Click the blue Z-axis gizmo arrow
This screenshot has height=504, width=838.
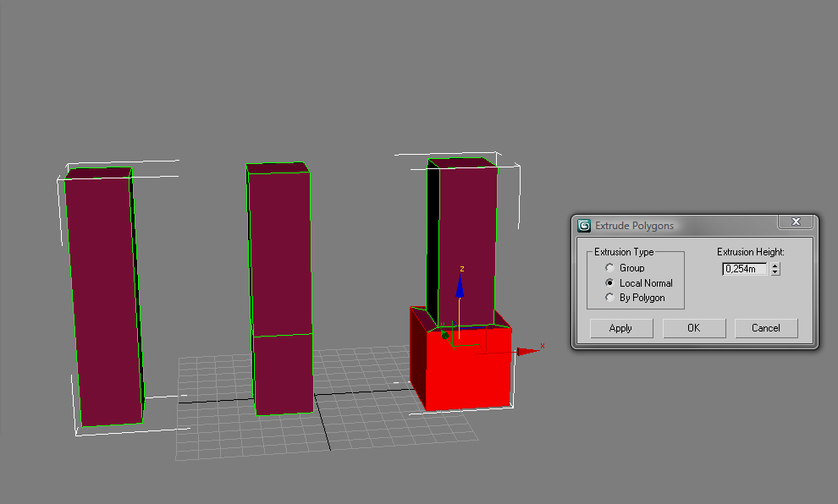[460, 286]
